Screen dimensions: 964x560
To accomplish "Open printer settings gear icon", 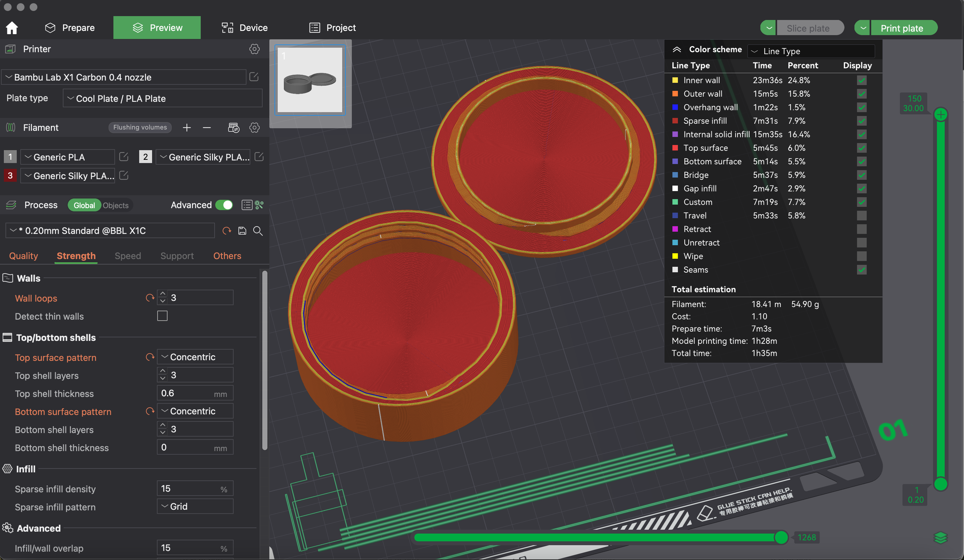I will [x=255, y=49].
